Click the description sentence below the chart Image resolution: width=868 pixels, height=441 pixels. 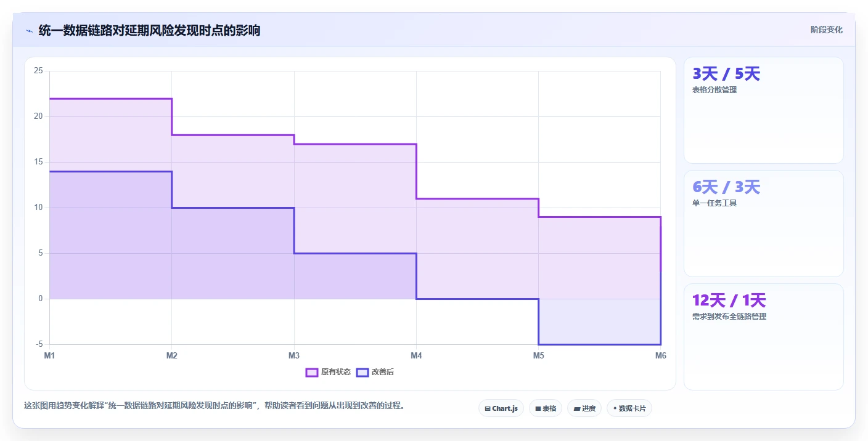pyautogui.click(x=215, y=406)
